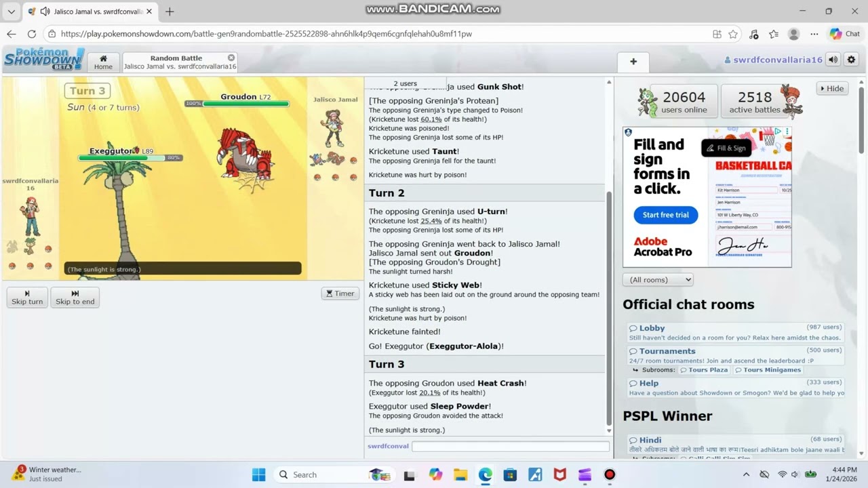868x488 pixels.
Task: Open the Showdown options gear icon
Action: (x=851, y=60)
